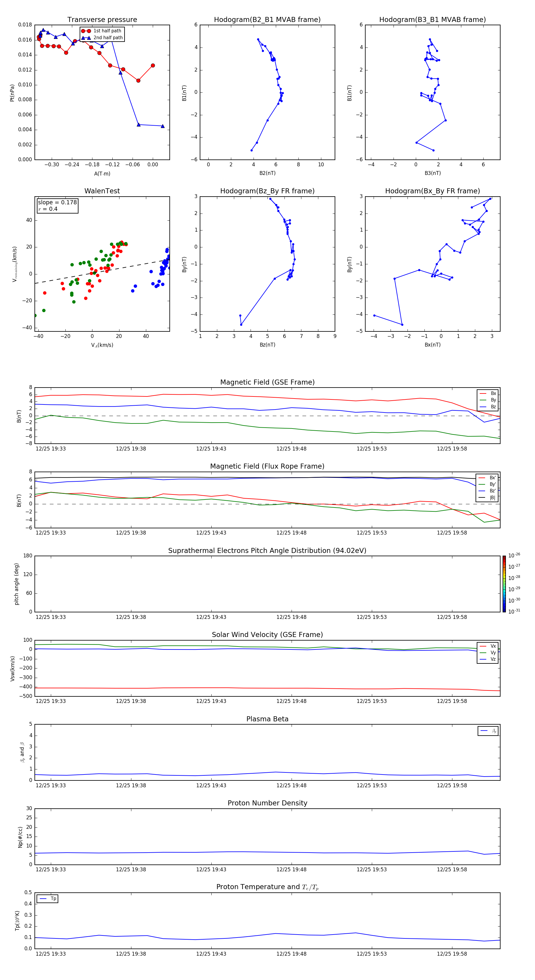Click '12/25 19:38' under the pitch angle plot

point(131,617)
